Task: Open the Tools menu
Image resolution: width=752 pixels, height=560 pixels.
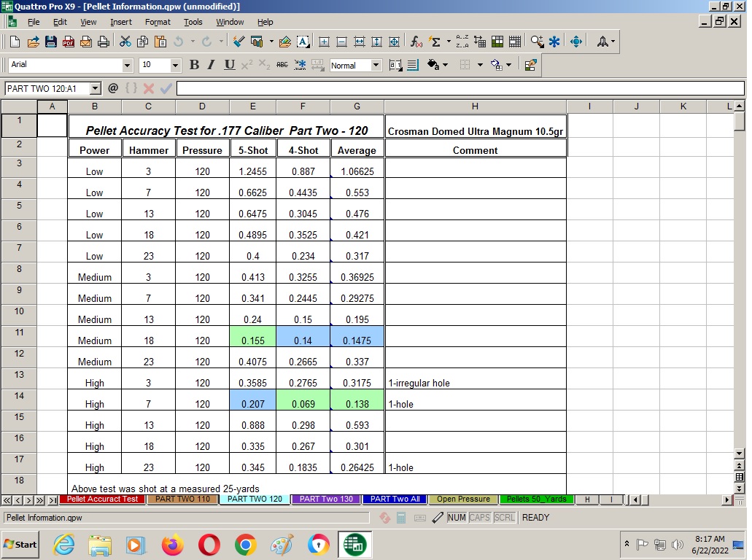Action: pos(193,22)
